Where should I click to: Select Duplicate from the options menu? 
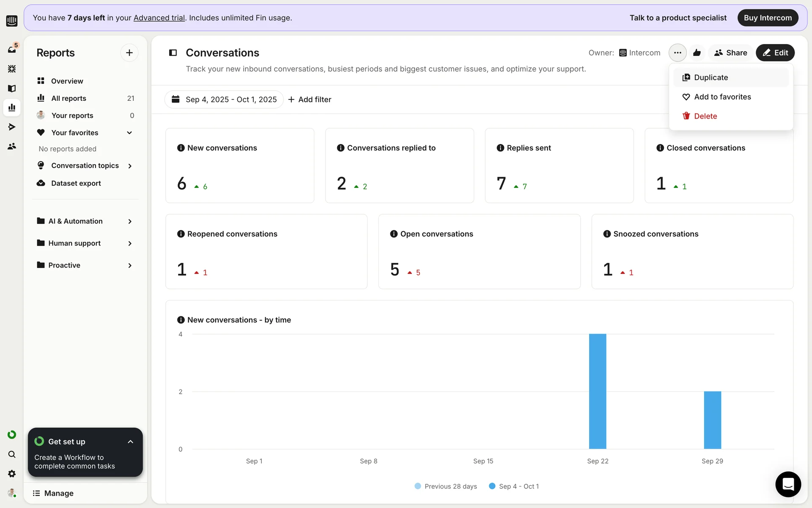click(710, 77)
